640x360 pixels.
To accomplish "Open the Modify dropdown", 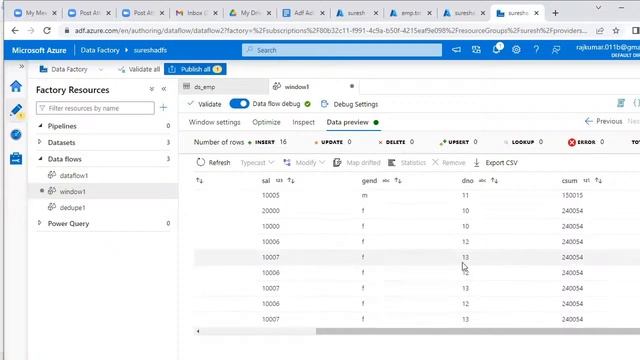I will pyautogui.click(x=304, y=162).
